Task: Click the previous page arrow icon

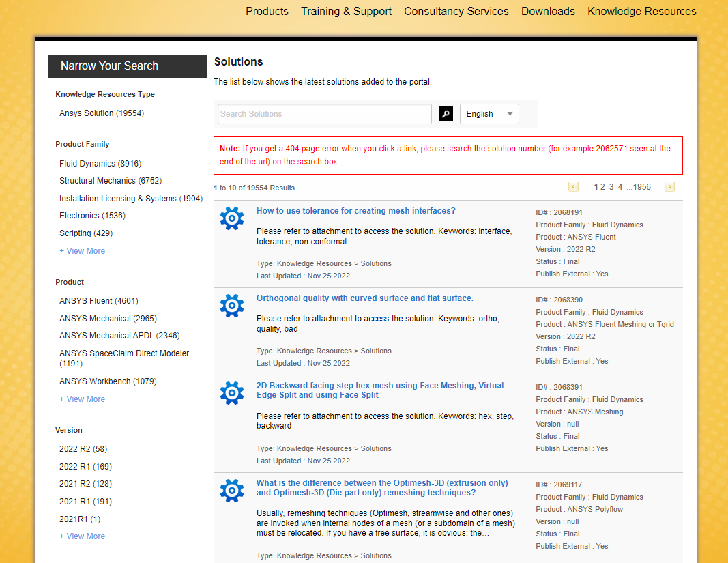Action: tap(573, 187)
